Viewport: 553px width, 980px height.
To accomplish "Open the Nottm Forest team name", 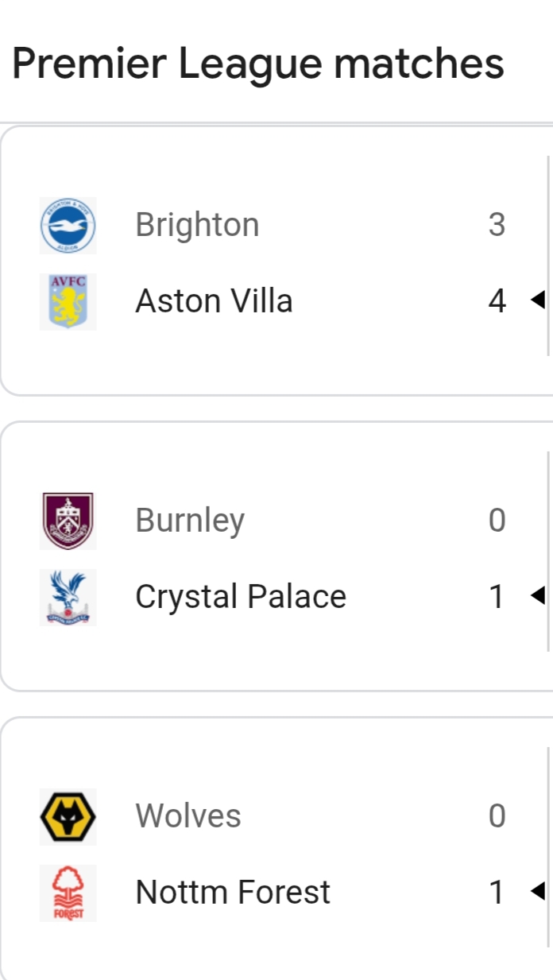I will pyautogui.click(x=233, y=893).
